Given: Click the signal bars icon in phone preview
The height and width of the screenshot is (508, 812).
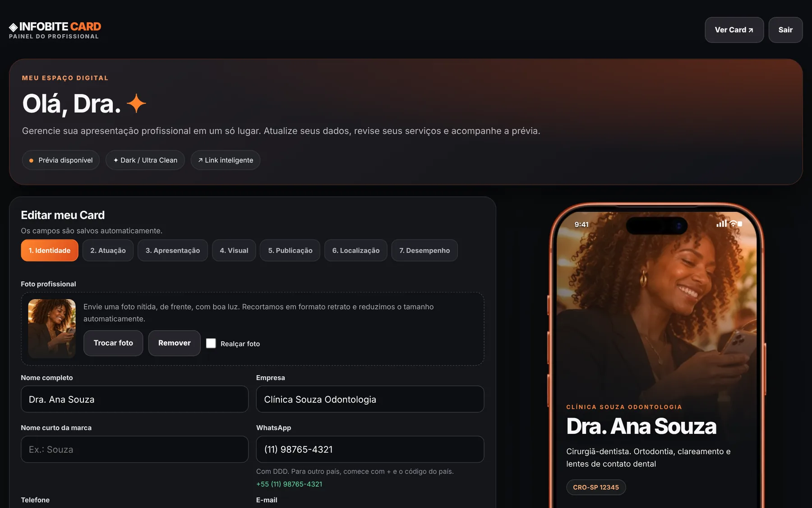Looking at the screenshot, I should tap(721, 224).
